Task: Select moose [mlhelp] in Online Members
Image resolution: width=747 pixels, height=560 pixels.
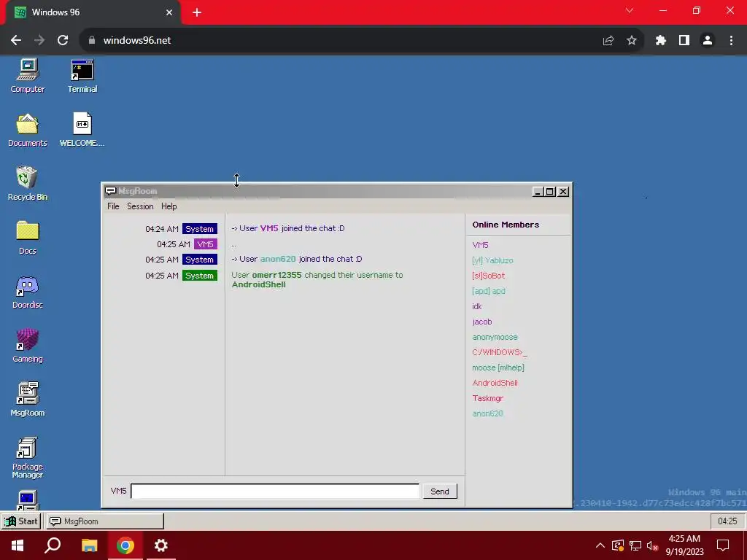Action: pyautogui.click(x=498, y=367)
